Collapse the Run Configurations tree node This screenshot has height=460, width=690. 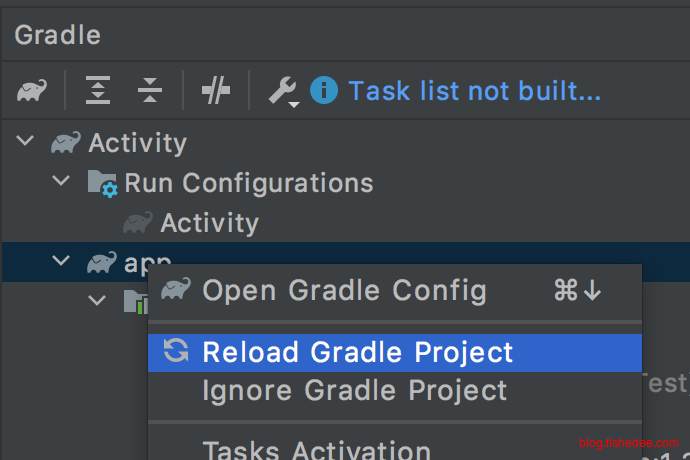pos(62,182)
